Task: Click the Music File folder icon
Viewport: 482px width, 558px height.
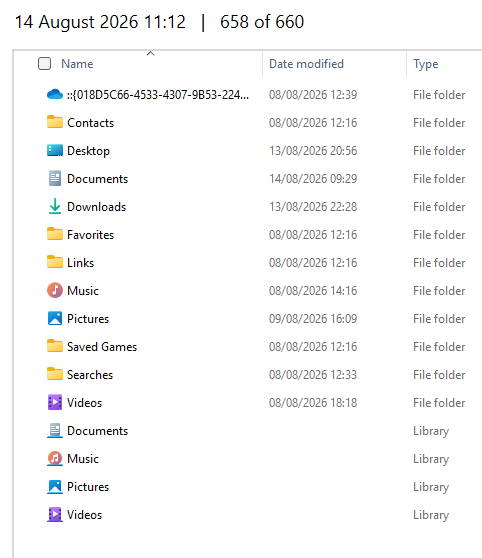Action: pyautogui.click(x=55, y=290)
